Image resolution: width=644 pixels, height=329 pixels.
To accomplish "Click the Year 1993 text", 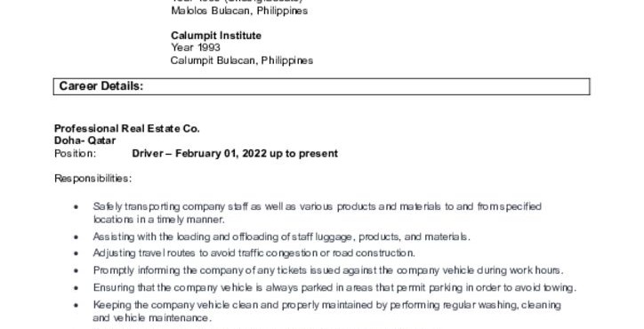I will click(196, 48).
